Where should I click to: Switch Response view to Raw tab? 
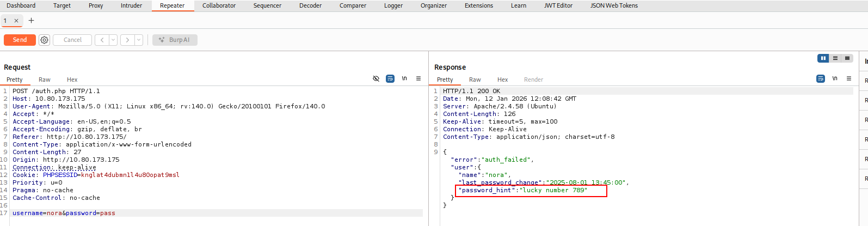[475, 80]
